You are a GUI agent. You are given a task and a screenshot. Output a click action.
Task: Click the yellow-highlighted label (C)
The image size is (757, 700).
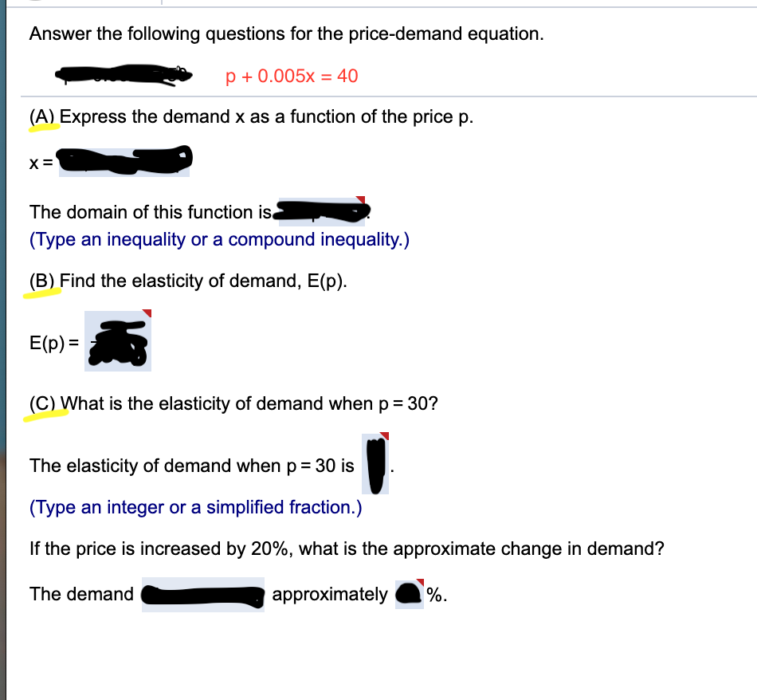point(41,403)
